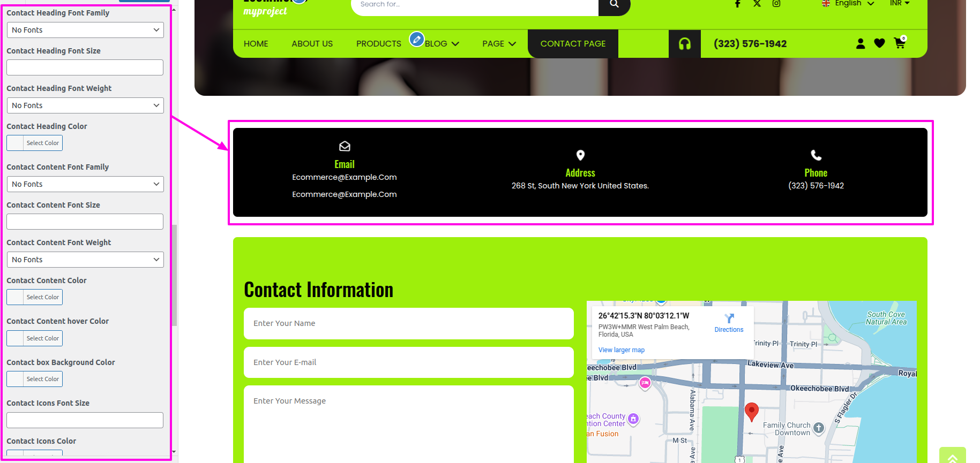Image resolution: width=980 pixels, height=463 pixels.
Task: Click the blue pencil edit shortcut on menu
Action: click(416, 39)
